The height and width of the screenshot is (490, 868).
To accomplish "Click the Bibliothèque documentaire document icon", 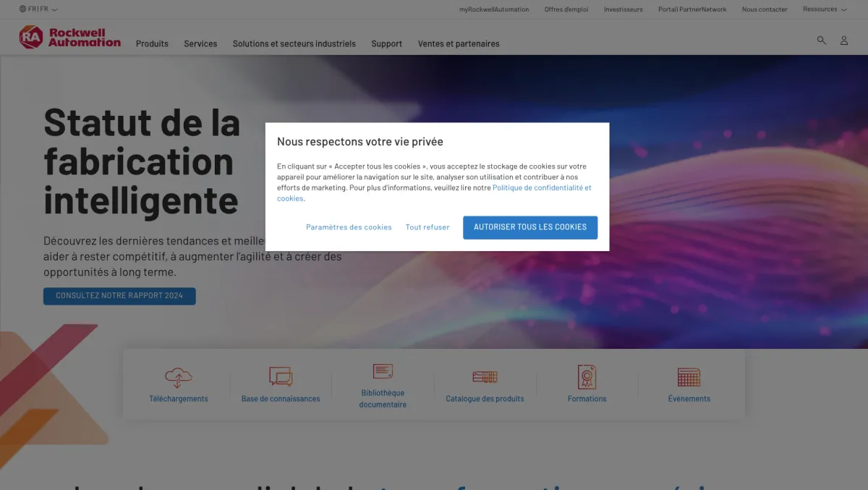I will [x=383, y=371].
